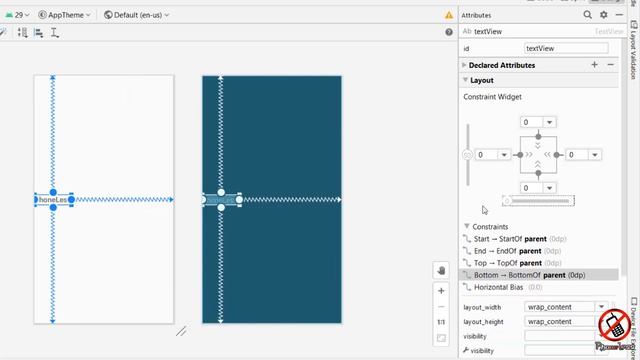Click the search icon in Attributes panel
The width and height of the screenshot is (640, 360).
click(x=587, y=15)
